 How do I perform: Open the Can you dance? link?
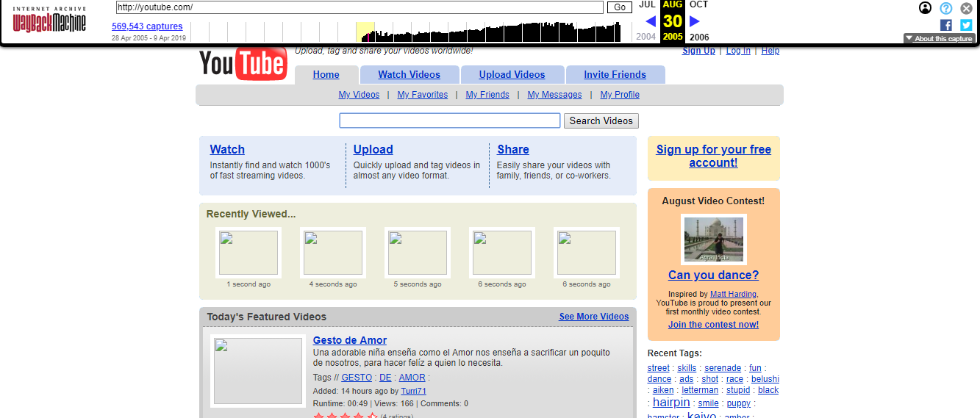pyautogui.click(x=714, y=275)
